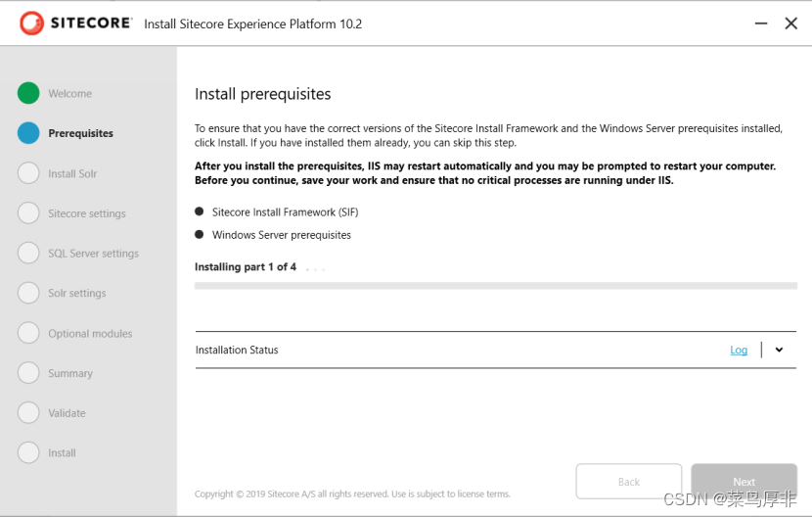This screenshot has height=517, width=812.
Task: Select the Sitecore settings step label
Action: 87,213
